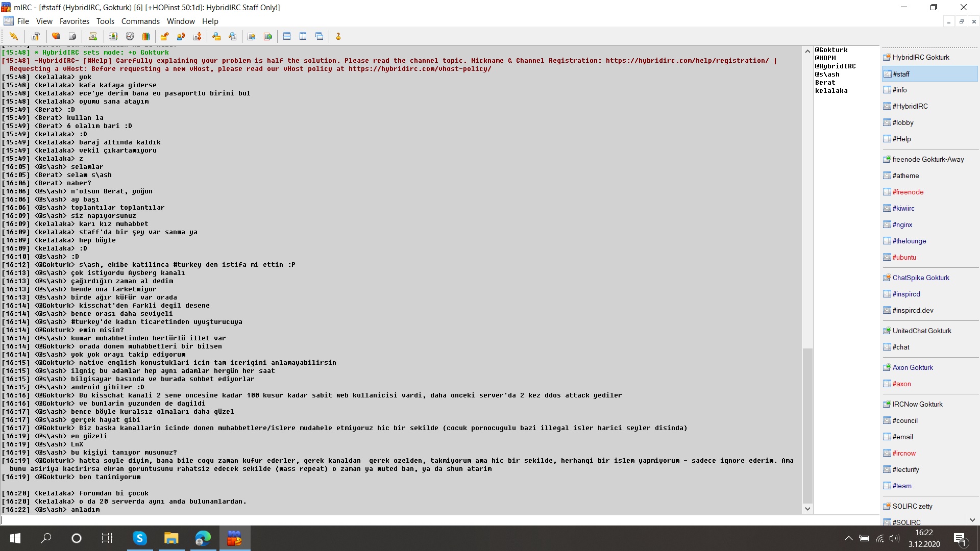The image size is (980, 551).
Task: Switch to the #email channel
Action: coord(929,437)
